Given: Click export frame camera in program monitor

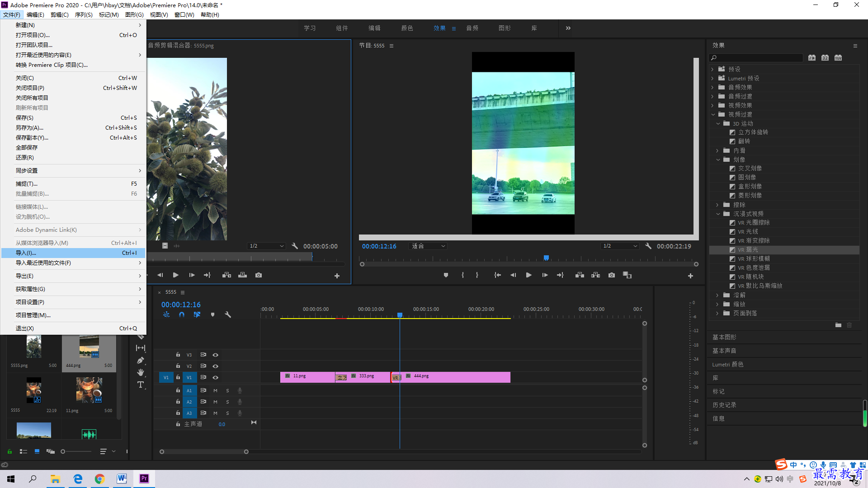Looking at the screenshot, I should pyautogui.click(x=611, y=275).
